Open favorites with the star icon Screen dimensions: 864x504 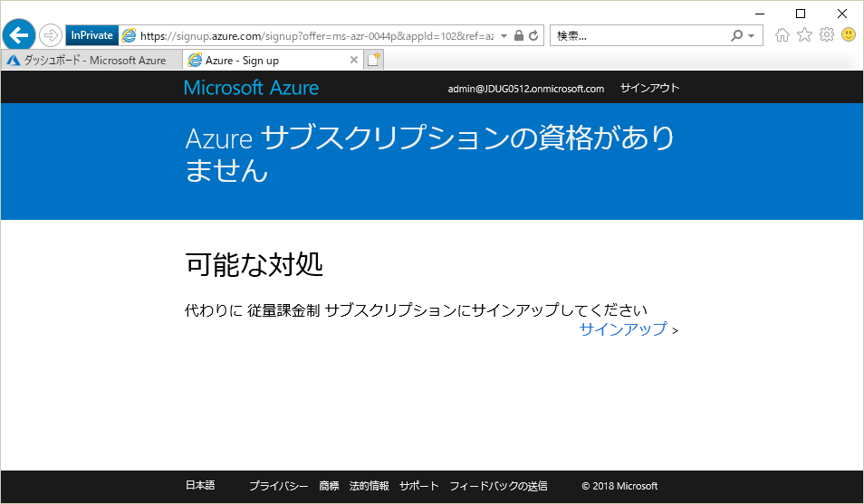coord(804,35)
